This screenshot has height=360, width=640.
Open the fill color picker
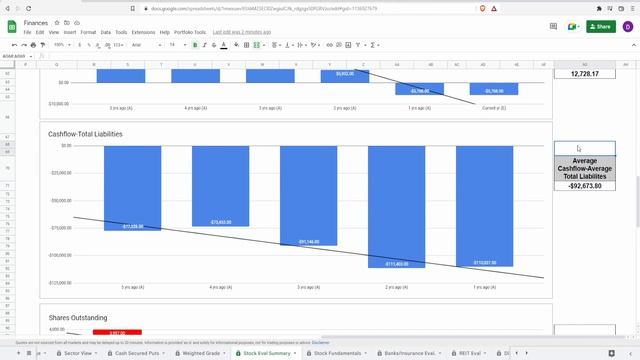click(x=236, y=45)
